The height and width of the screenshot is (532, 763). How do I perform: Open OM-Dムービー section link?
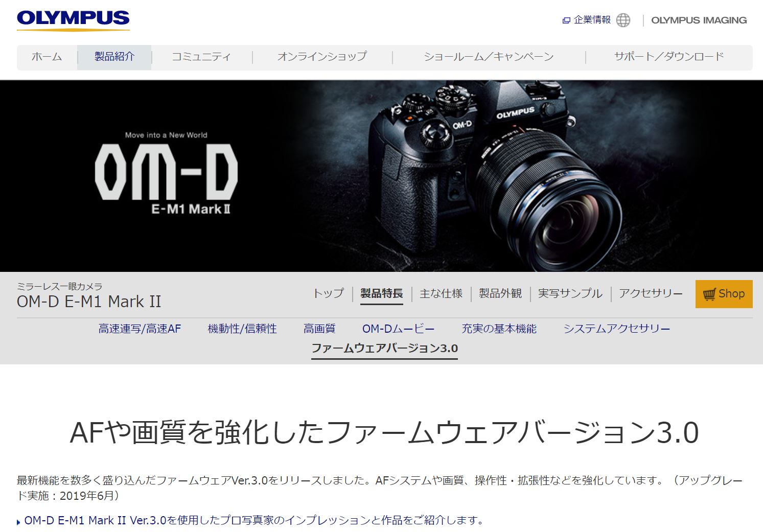pos(399,329)
